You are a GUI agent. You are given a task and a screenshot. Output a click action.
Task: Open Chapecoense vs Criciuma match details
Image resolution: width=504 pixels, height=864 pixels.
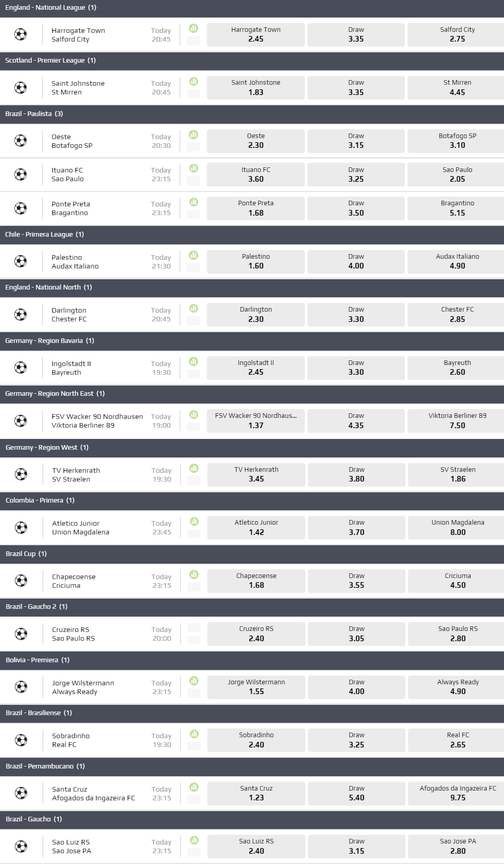click(x=73, y=581)
